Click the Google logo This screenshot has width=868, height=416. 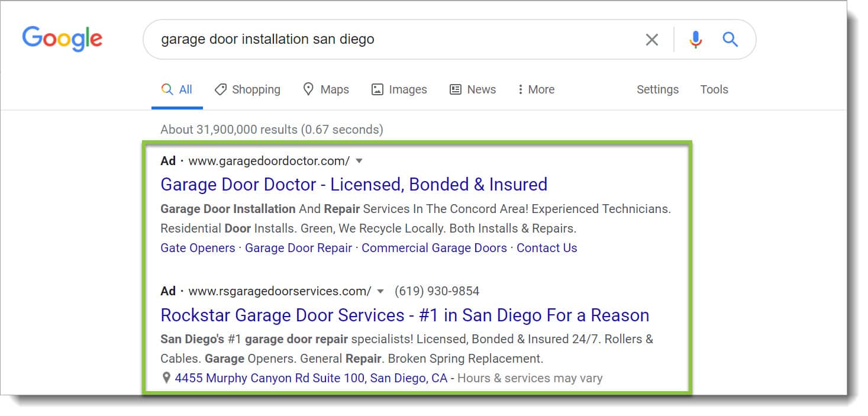click(62, 38)
